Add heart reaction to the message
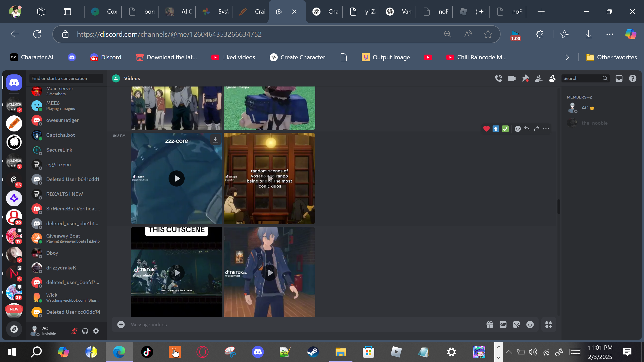The height and width of the screenshot is (362, 644). pos(486,129)
